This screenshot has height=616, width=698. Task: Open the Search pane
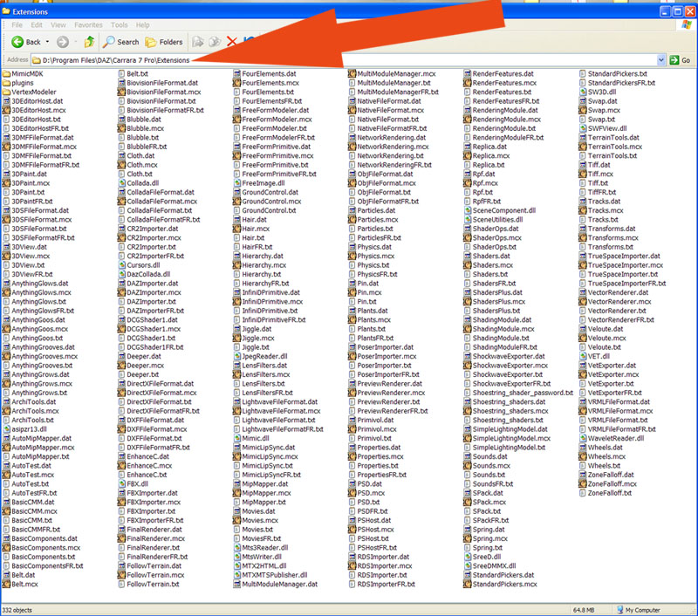click(x=121, y=42)
